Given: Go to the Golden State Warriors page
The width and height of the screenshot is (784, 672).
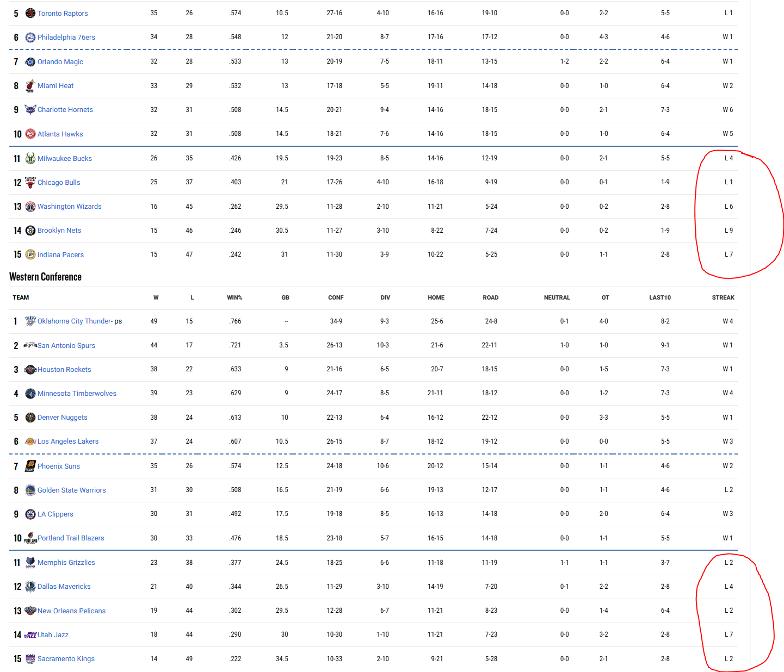Looking at the screenshot, I should [72, 490].
